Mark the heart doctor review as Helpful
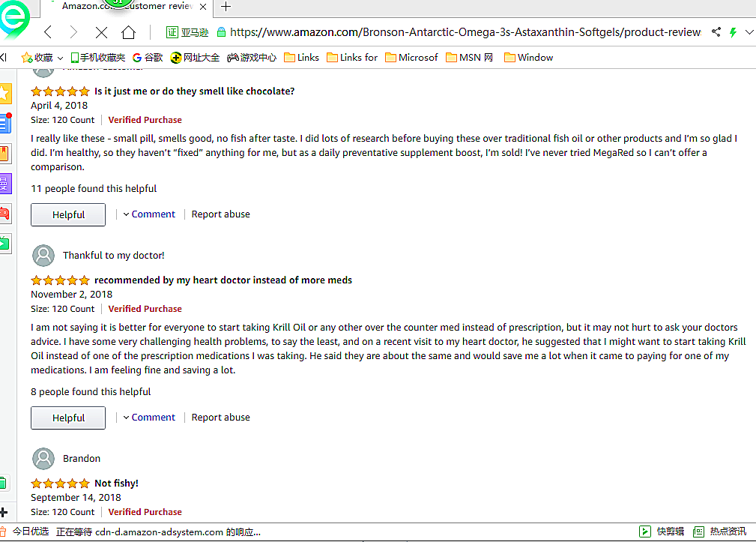756x542 pixels. pyautogui.click(x=68, y=418)
